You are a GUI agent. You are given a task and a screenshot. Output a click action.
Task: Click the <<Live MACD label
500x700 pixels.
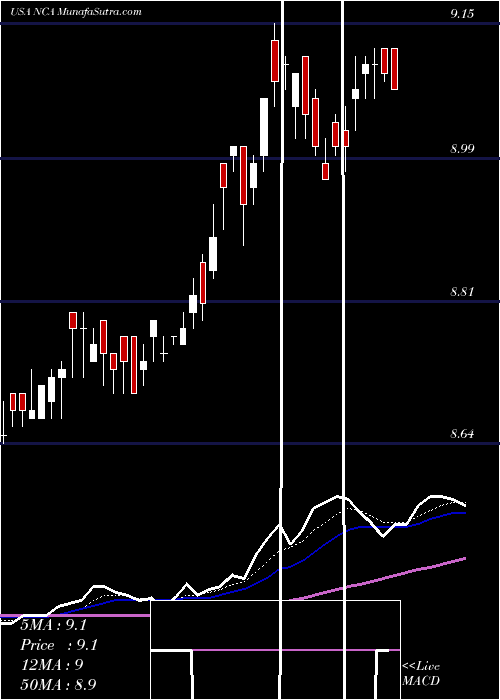(421, 674)
